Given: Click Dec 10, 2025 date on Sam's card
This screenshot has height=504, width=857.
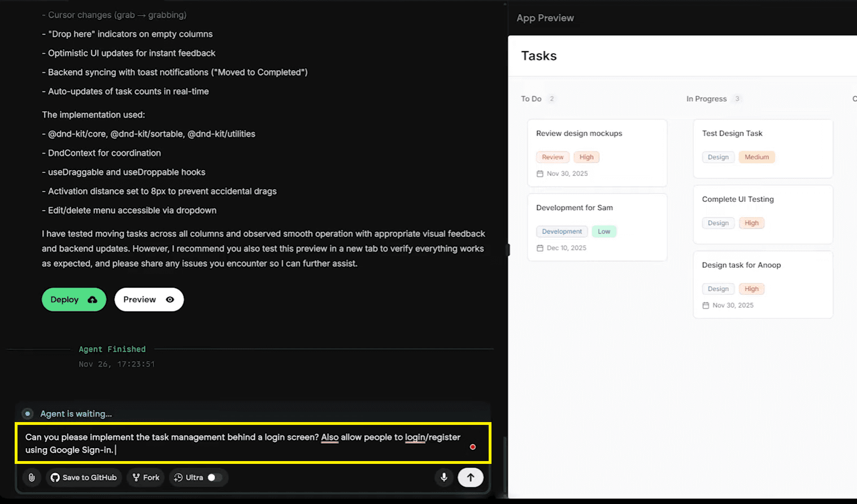Looking at the screenshot, I should [567, 248].
